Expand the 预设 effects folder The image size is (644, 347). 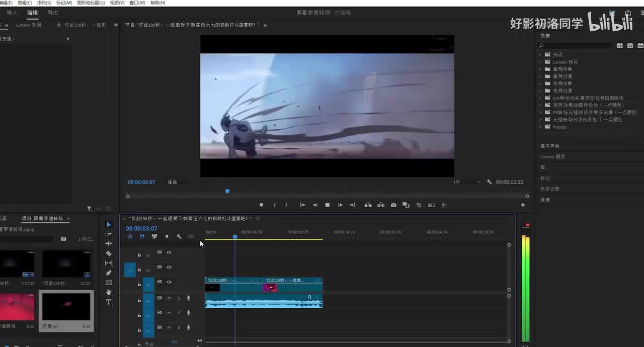tap(541, 54)
